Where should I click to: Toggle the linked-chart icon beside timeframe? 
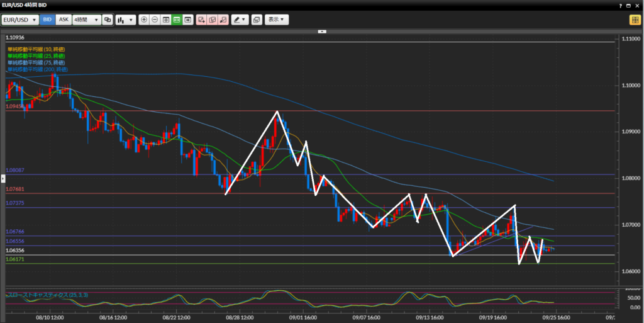pos(108,20)
